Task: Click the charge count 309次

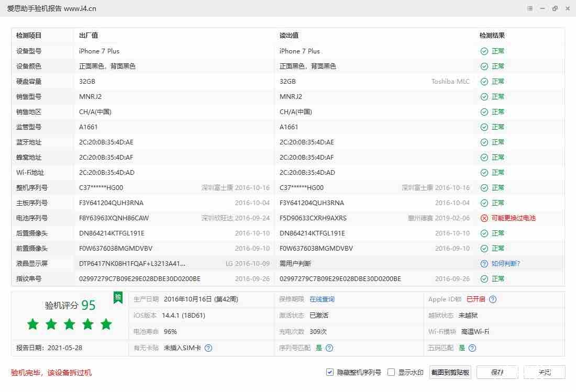Action: pos(318,331)
